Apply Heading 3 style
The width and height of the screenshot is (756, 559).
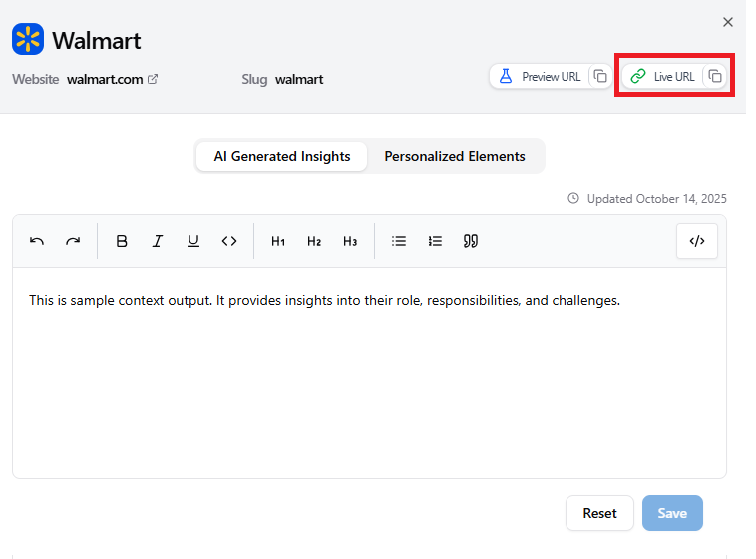pyautogui.click(x=350, y=241)
